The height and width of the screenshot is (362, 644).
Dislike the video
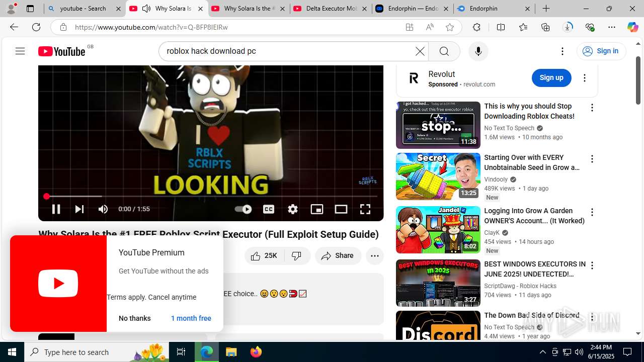pyautogui.click(x=297, y=256)
